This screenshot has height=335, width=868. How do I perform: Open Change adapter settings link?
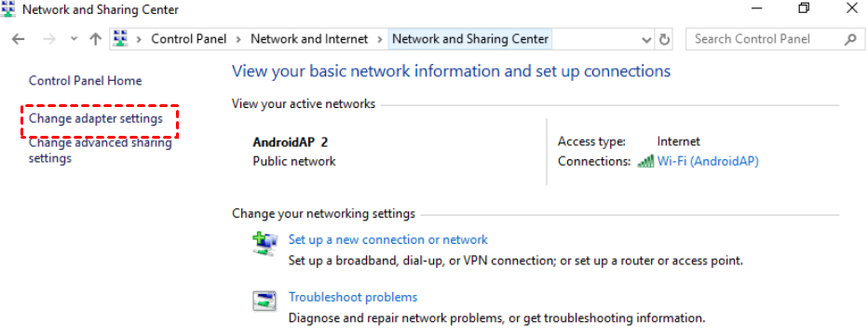click(96, 119)
